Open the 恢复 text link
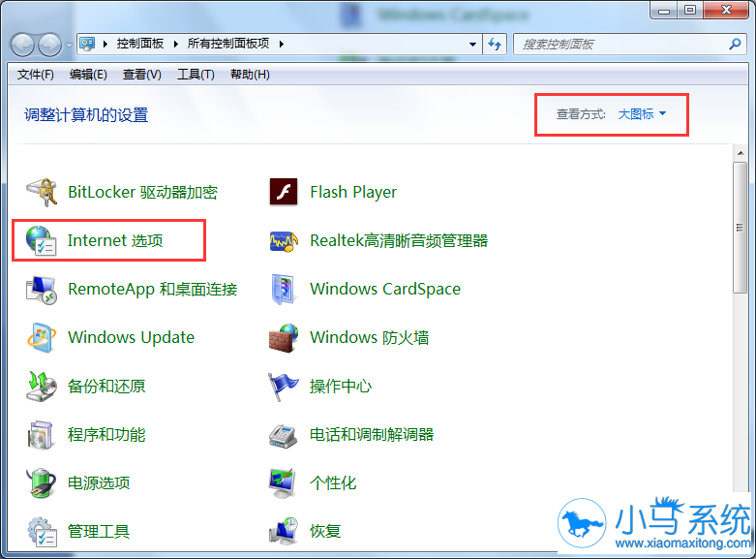The height and width of the screenshot is (559, 756). click(325, 532)
